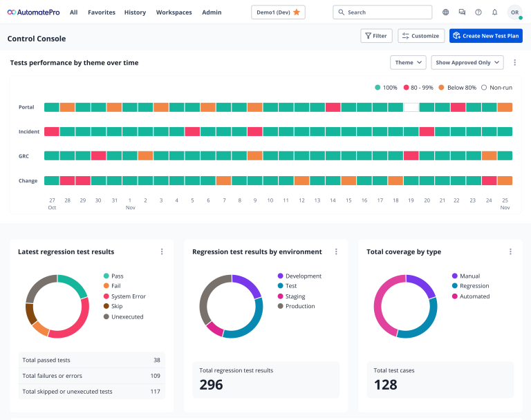Open the chat messages icon

(462, 12)
